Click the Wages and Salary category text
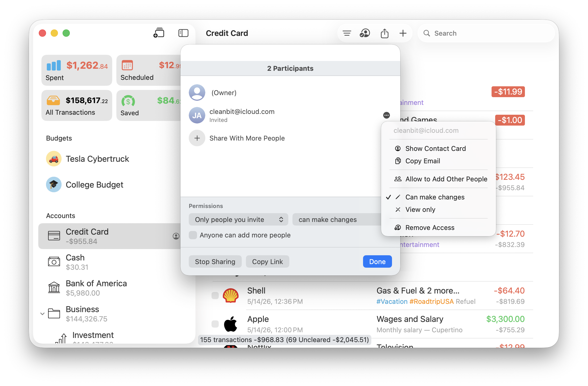The height and width of the screenshot is (386, 588). tap(410, 319)
